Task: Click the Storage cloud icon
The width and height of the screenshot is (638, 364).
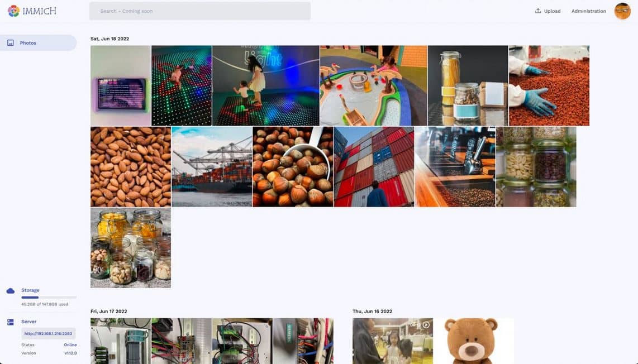Action: point(11,291)
